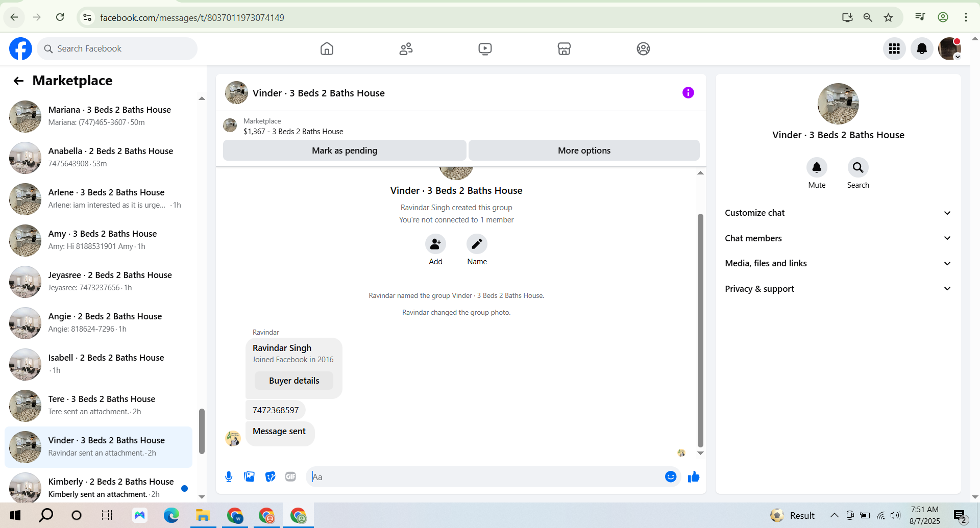Screen dimensions: 980x528
Task: Open Buyer details for Ravindar Singh
Action: pyautogui.click(x=294, y=381)
